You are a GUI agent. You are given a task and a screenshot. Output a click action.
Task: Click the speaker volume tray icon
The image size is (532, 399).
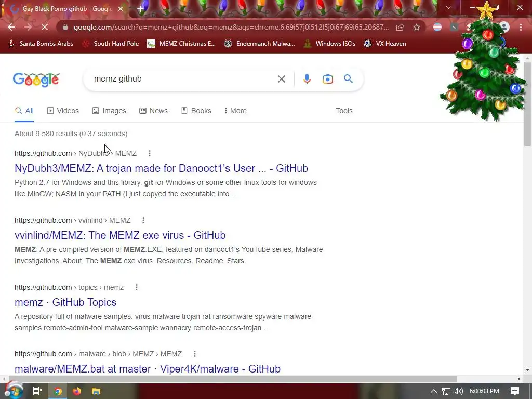click(458, 391)
